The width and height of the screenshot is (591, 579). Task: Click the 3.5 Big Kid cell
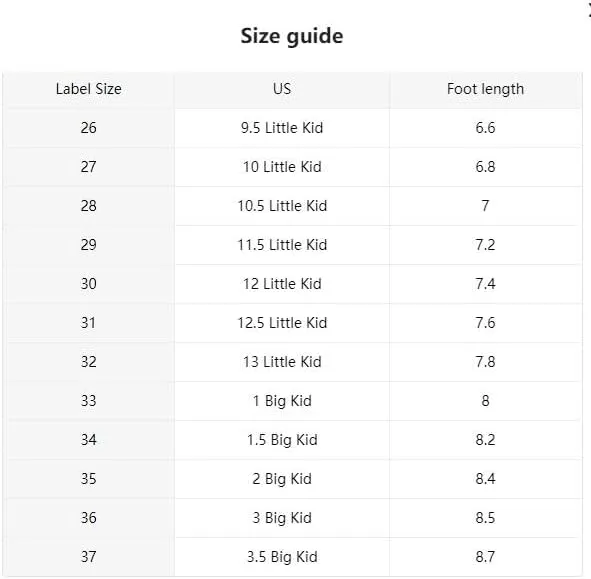[x=282, y=557]
